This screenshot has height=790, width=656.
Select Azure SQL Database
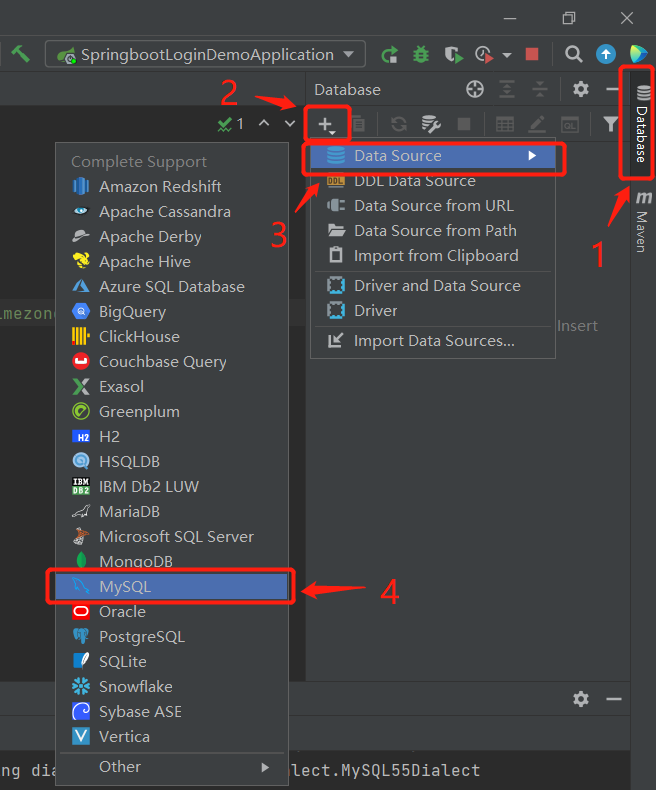click(x=171, y=287)
